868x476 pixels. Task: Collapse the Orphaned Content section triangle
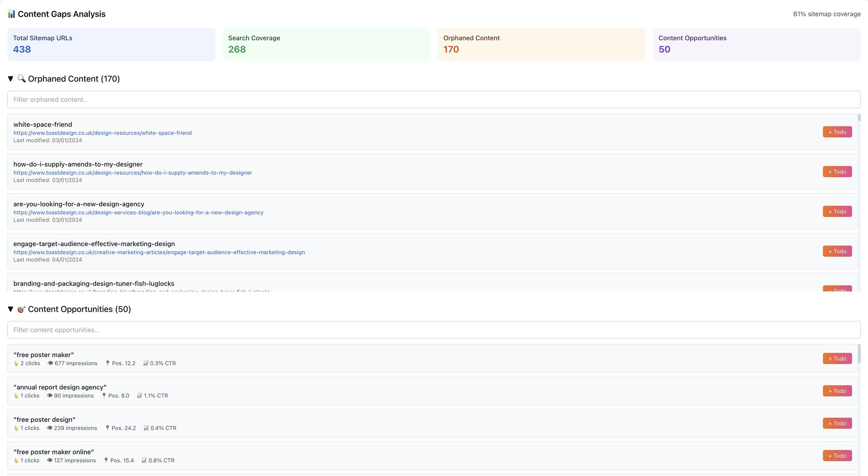pos(10,79)
